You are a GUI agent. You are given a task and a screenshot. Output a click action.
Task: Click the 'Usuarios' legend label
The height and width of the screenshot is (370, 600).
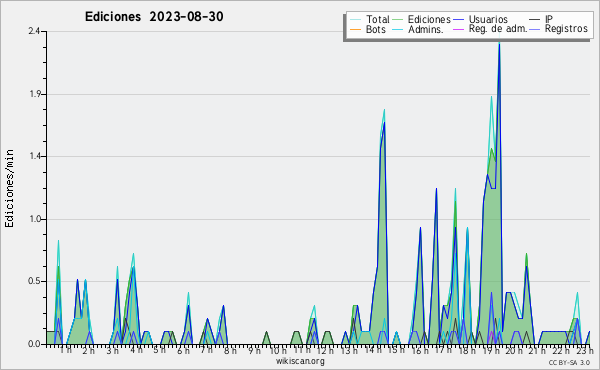pos(488,19)
